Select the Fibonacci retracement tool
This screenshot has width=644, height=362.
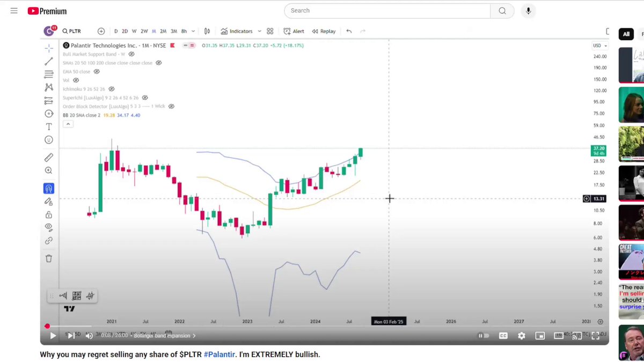click(49, 74)
